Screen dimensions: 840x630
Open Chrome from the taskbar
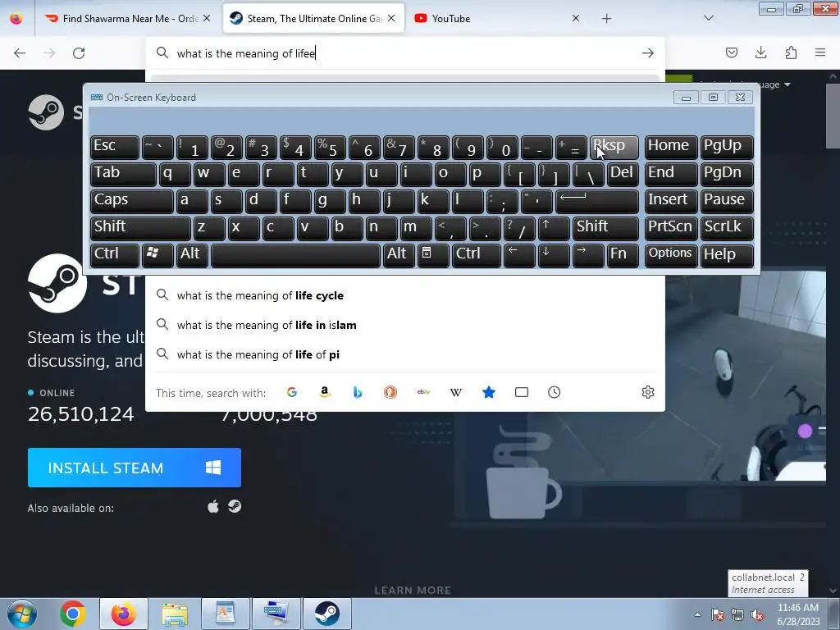click(73, 614)
